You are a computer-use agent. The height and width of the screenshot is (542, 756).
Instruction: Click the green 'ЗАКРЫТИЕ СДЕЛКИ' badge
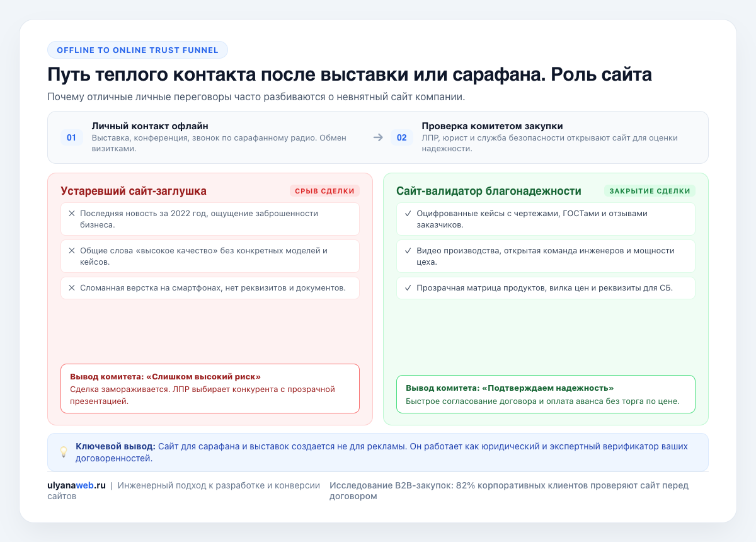tap(650, 191)
